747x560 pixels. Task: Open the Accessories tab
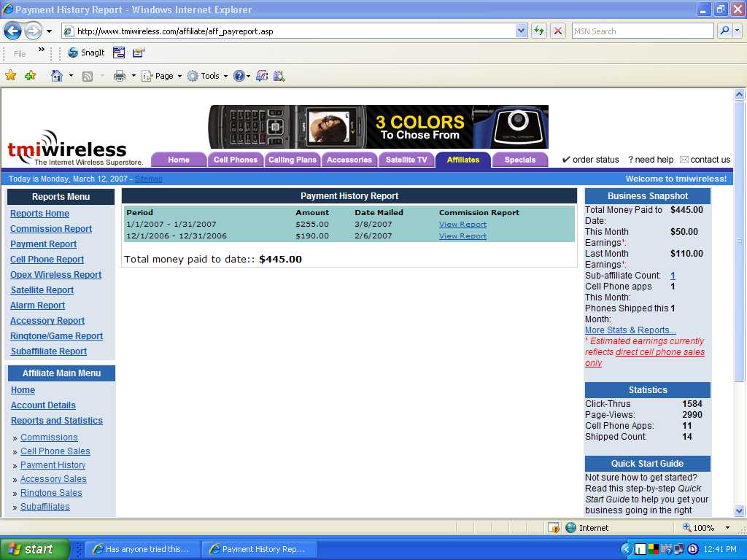349,160
